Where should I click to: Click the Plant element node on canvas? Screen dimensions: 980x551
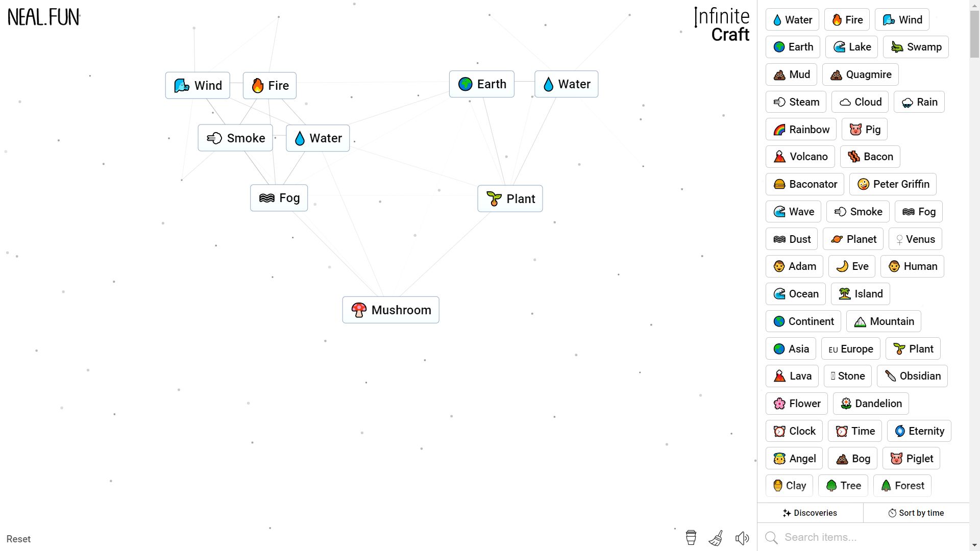(510, 198)
